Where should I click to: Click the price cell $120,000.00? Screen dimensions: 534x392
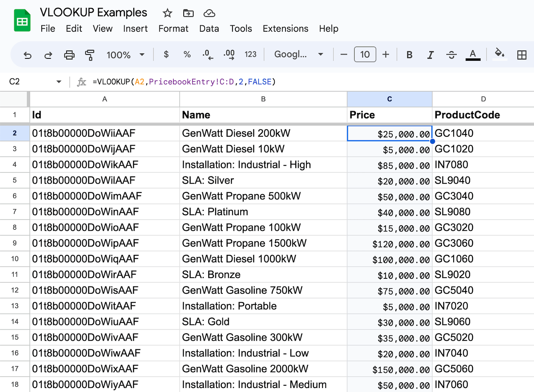pos(389,243)
